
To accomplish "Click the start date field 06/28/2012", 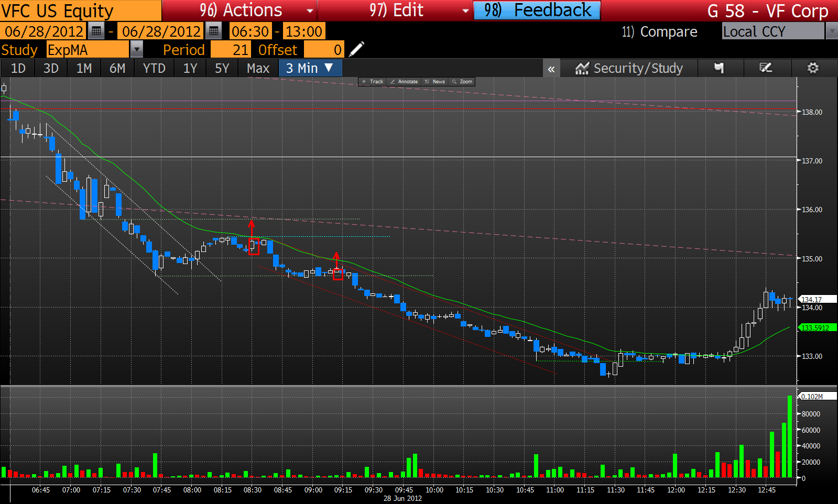I will (x=43, y=31).
